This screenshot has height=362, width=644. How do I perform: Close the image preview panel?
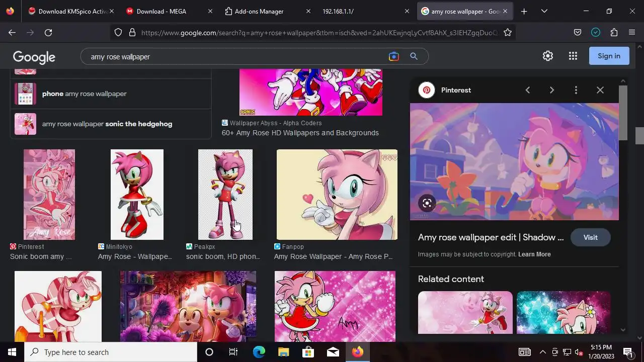coord(600,90)
